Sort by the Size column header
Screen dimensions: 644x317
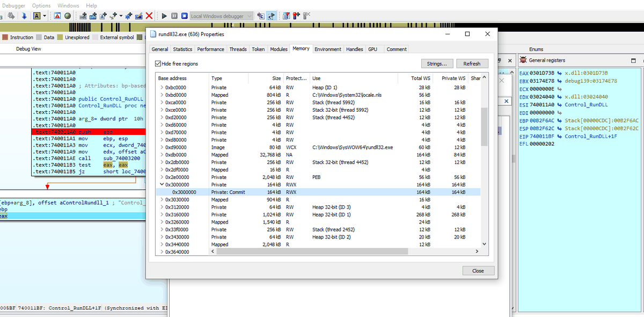(267, 78)
